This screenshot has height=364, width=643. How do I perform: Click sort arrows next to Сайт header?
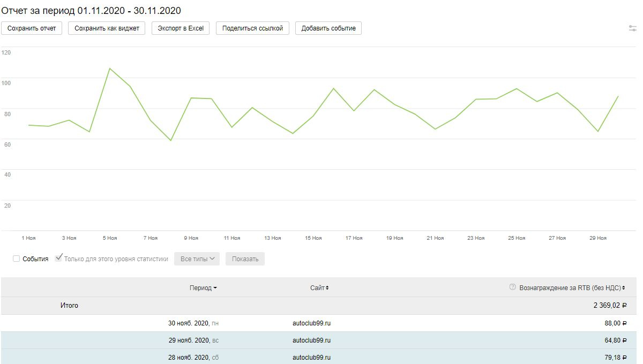[327, 288]
